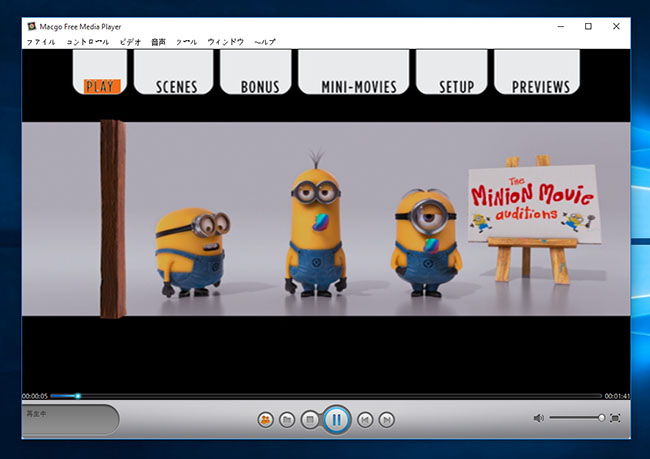
Task: Open the コントロール menu
Action: (88, 42)
